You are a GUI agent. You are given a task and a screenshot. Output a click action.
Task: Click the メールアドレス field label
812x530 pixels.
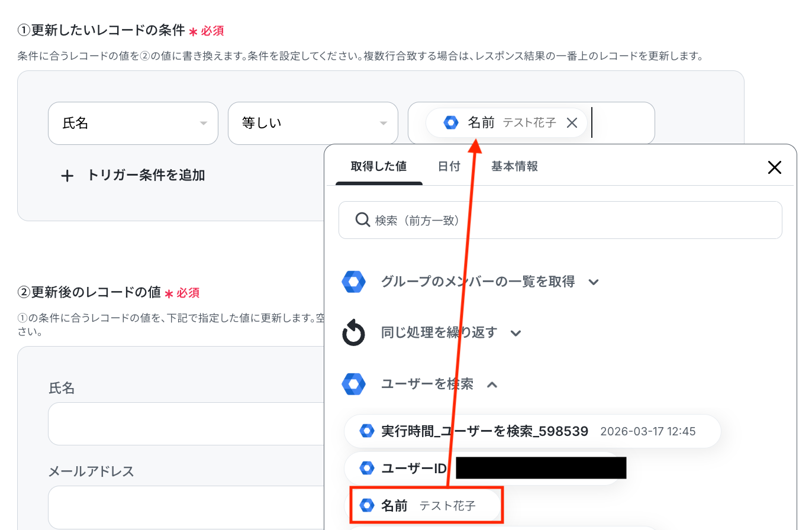pos(91,471)
